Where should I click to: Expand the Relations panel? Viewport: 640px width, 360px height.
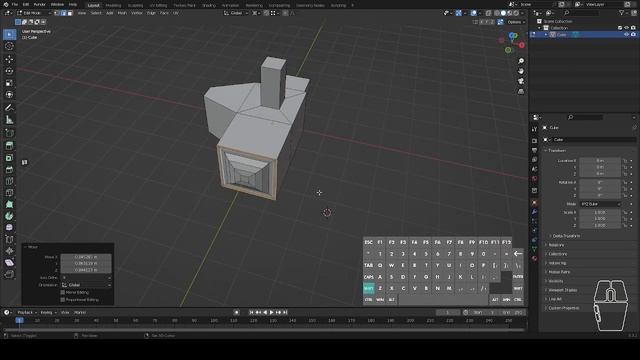click(x=556, y=245)
